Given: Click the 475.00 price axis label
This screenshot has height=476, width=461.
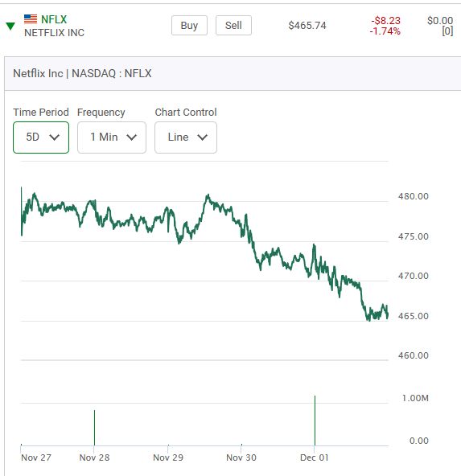Looking at the screenshot, I should click(x=414, y=236).
